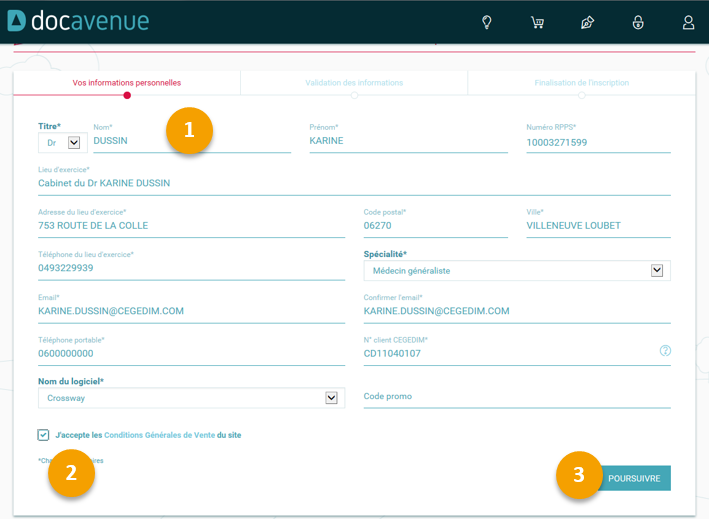Focus the Email input field

tap(191, 311)
